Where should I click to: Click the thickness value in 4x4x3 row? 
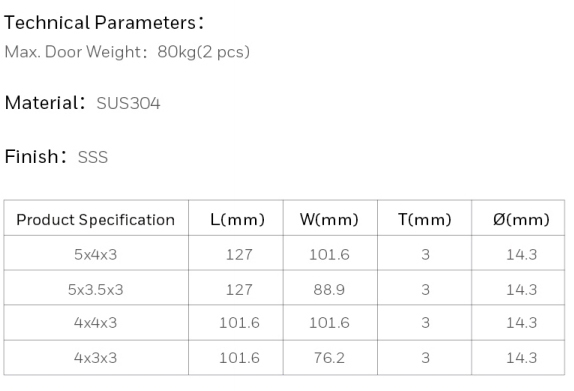pyautogui.click(x=425, y=323)
